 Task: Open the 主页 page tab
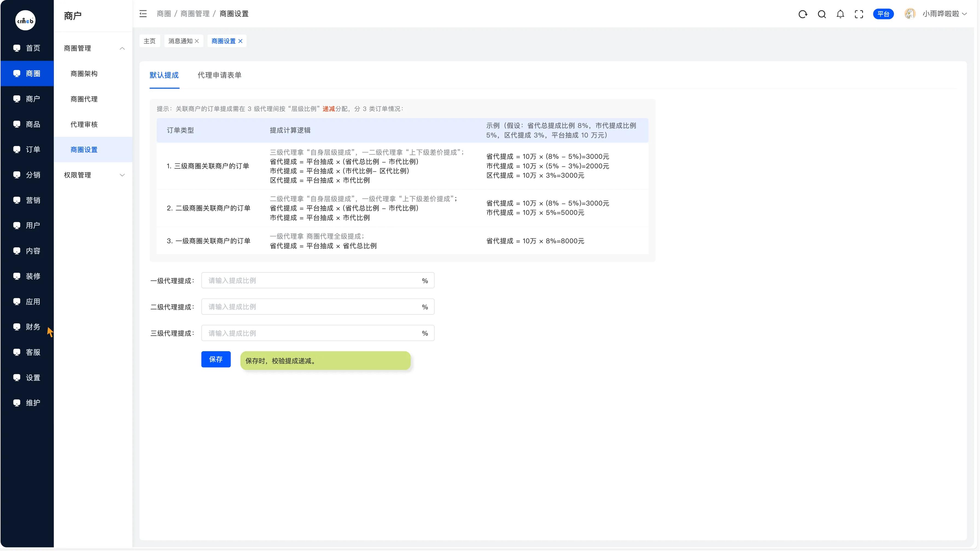click(x=149, y=41)
